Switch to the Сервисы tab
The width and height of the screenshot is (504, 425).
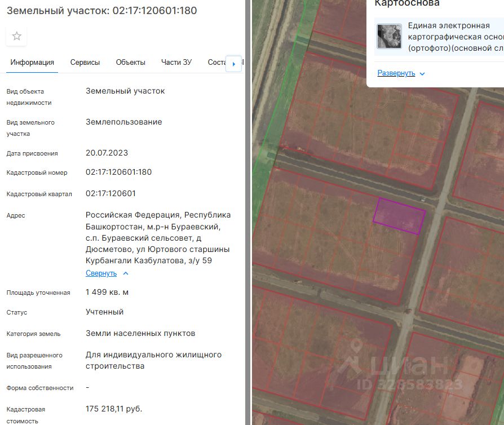point(85,63)
